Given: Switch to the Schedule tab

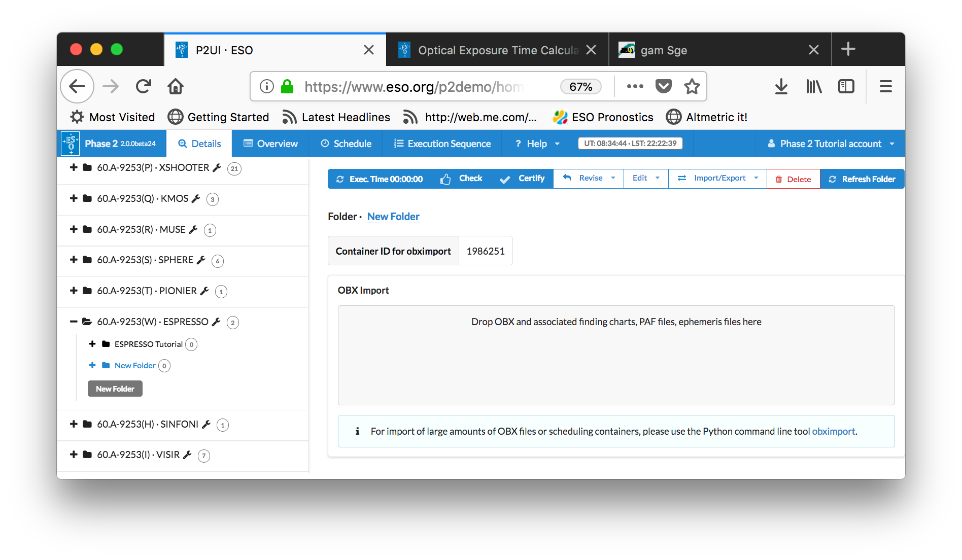Looking at the screenshot, I should click(x=346, y=144).
